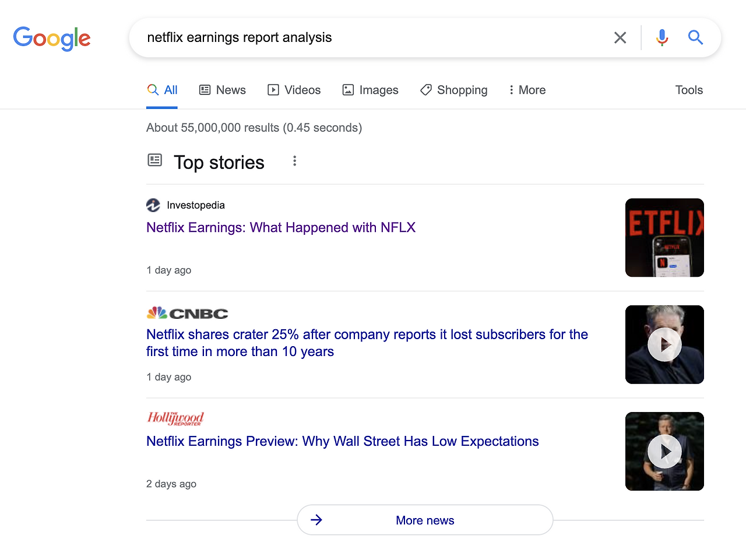
Task: Clear the search query with the X icon
Action: pyautogui.click(x=620, y=38)
